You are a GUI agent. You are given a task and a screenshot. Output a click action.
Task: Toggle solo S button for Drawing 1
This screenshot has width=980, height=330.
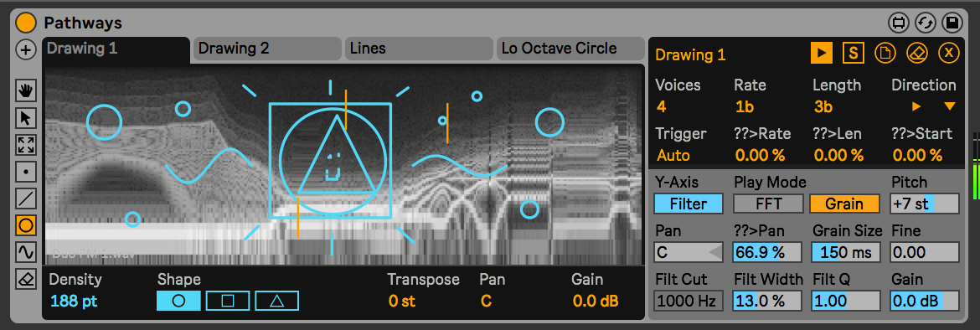pyautogui.click(x=854, y=53)
